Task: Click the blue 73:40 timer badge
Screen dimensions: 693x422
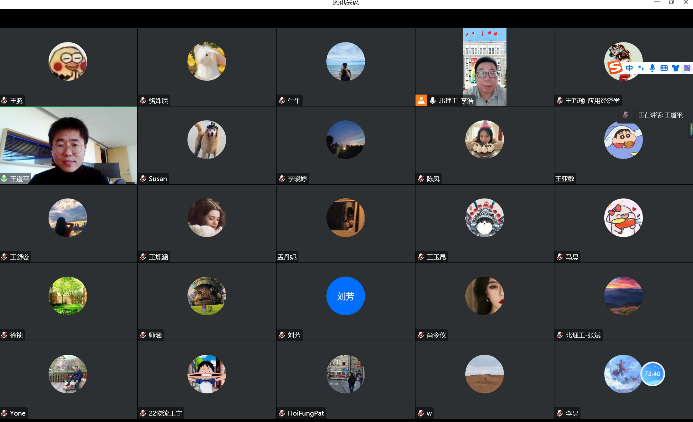Action: click(x=652, y=374)
